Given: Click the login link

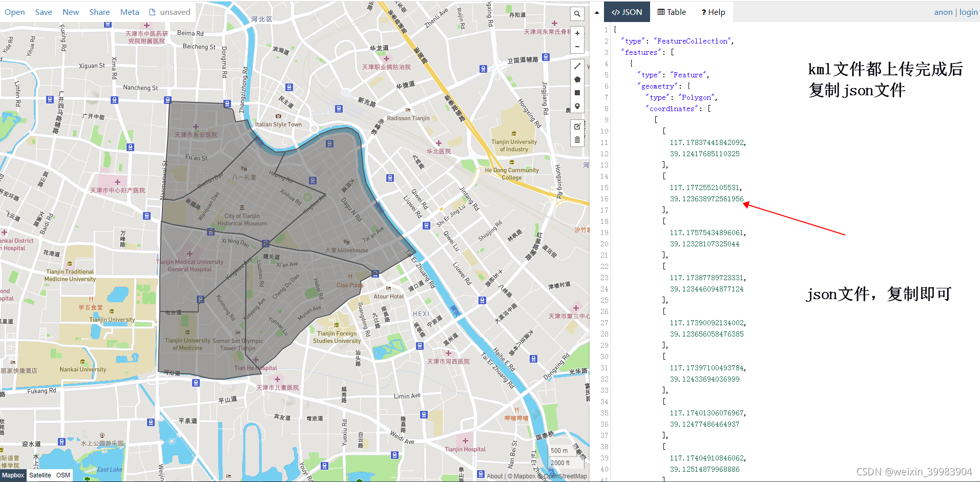Looking at the screenshot, I should 968,12.
